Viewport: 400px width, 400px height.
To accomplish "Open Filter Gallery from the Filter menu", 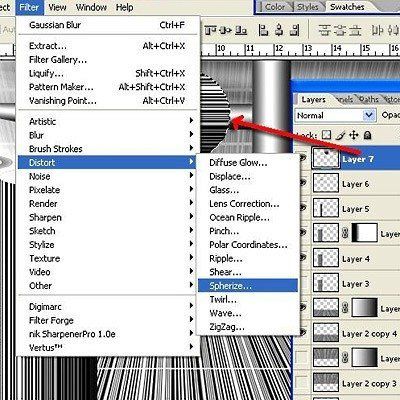I will (x=109, y=60).
